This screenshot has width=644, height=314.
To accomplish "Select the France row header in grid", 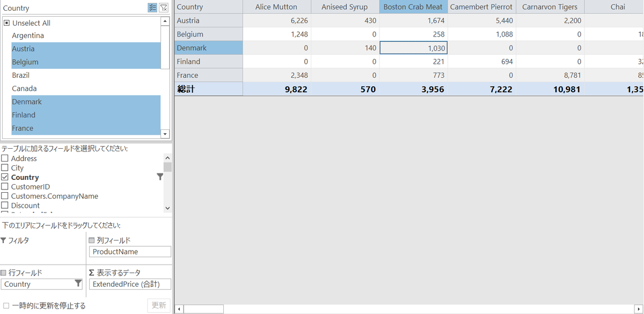I will pyautogui.click(x=209, y=75).
